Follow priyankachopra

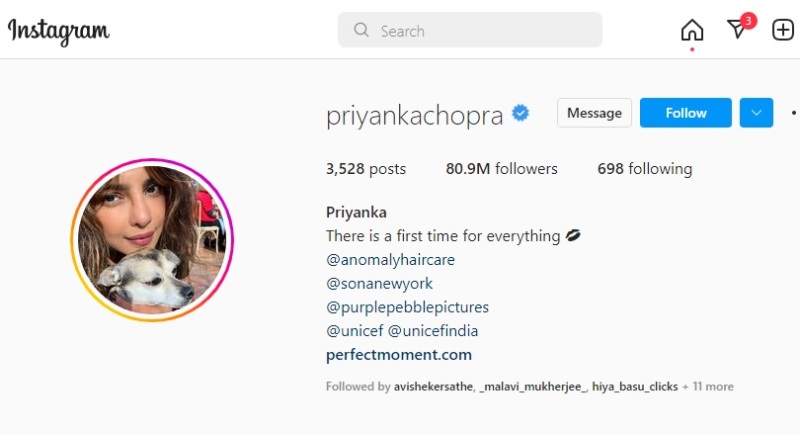[686, 113]
